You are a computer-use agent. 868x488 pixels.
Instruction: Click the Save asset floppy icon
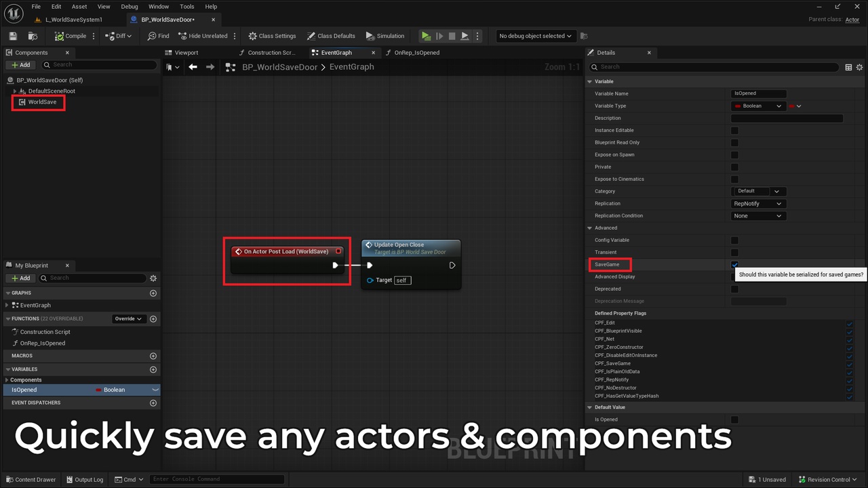13,36
